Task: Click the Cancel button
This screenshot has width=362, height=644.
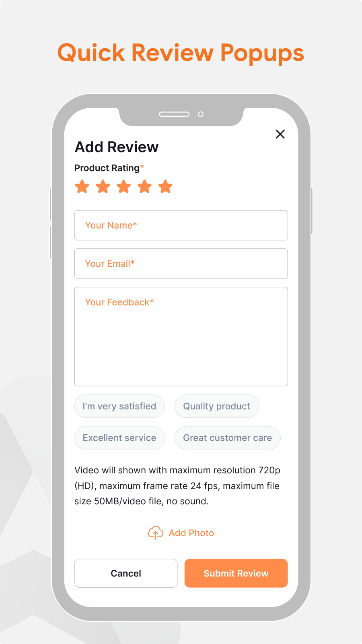Action: click(126, 573)
